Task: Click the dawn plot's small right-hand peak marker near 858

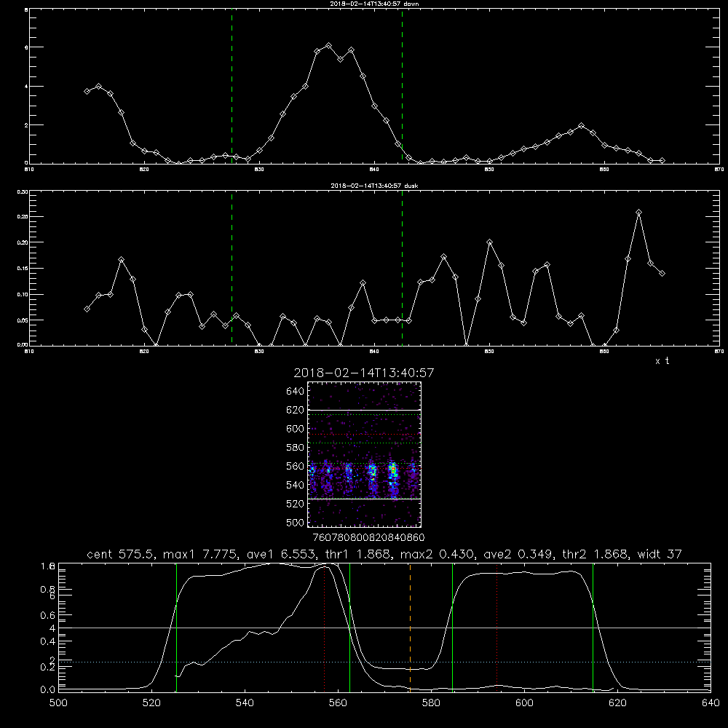Action: point(581,126)
